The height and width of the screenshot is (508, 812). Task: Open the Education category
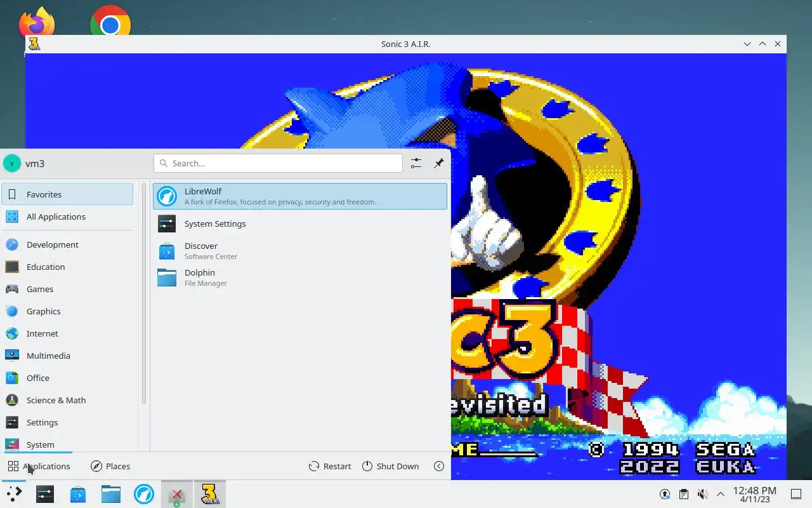click(67, 267)
